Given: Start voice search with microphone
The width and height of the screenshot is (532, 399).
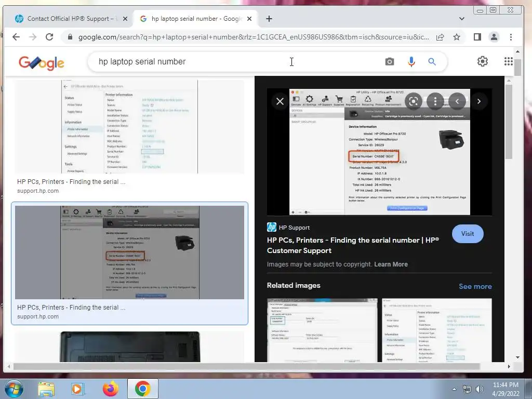Looking at the screenshot, I should pos(411,62).
